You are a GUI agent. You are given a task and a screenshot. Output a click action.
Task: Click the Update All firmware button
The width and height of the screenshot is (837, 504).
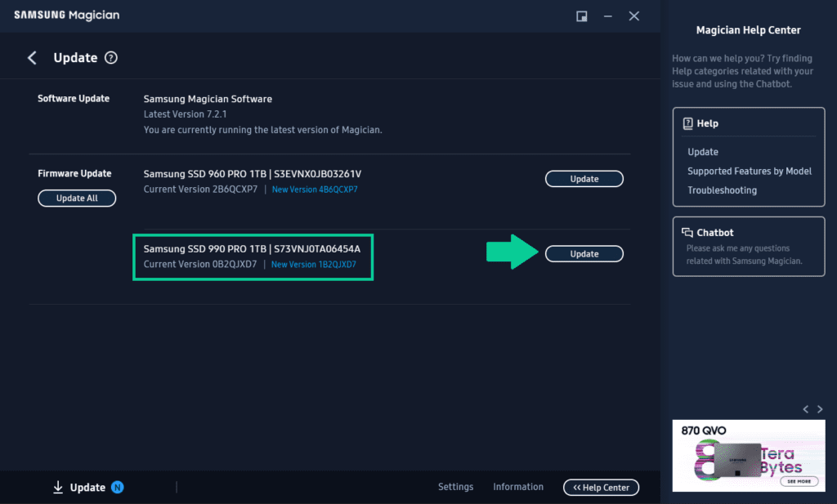tap(76, 198)
